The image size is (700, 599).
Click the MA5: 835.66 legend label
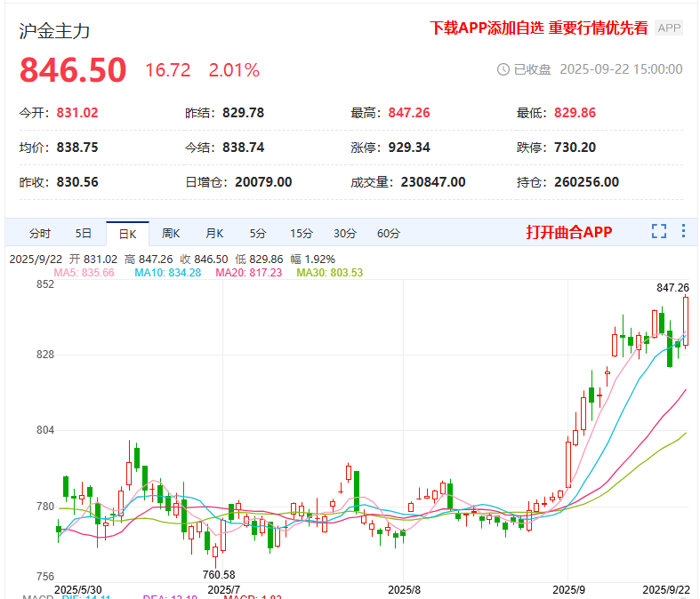[84, 273]
